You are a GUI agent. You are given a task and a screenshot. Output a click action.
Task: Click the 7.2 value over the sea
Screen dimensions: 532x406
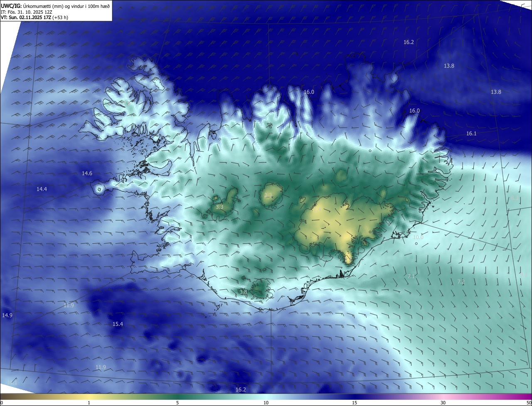(x=461, y=281)
